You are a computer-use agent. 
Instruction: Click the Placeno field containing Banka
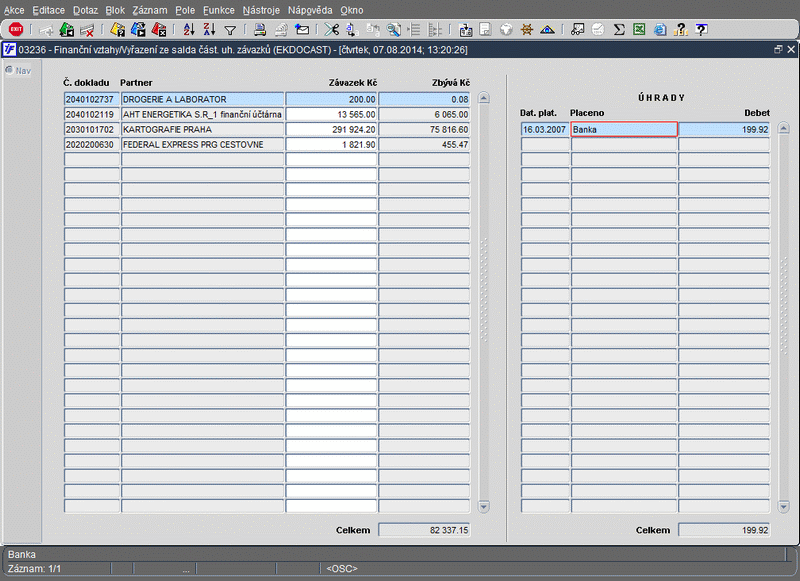click(x=624, y=130)
